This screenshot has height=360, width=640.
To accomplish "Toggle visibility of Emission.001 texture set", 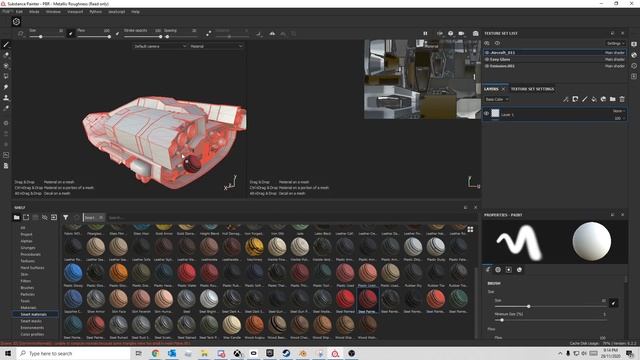I will (487, 66).
